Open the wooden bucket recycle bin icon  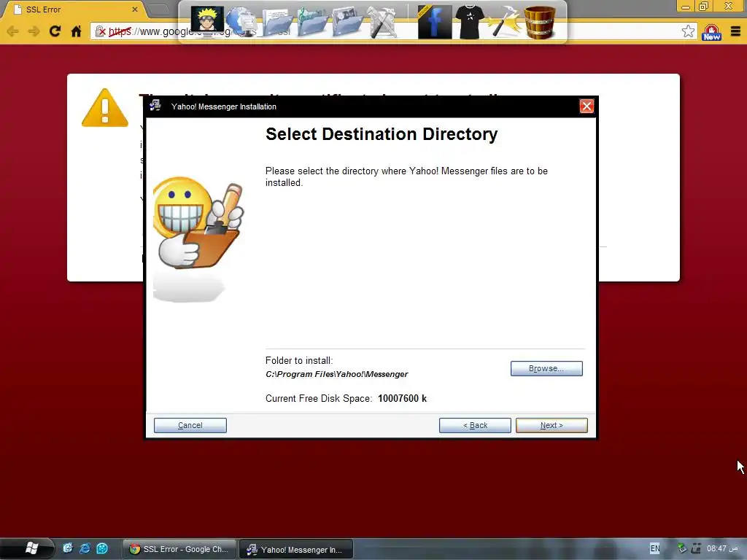540,22
